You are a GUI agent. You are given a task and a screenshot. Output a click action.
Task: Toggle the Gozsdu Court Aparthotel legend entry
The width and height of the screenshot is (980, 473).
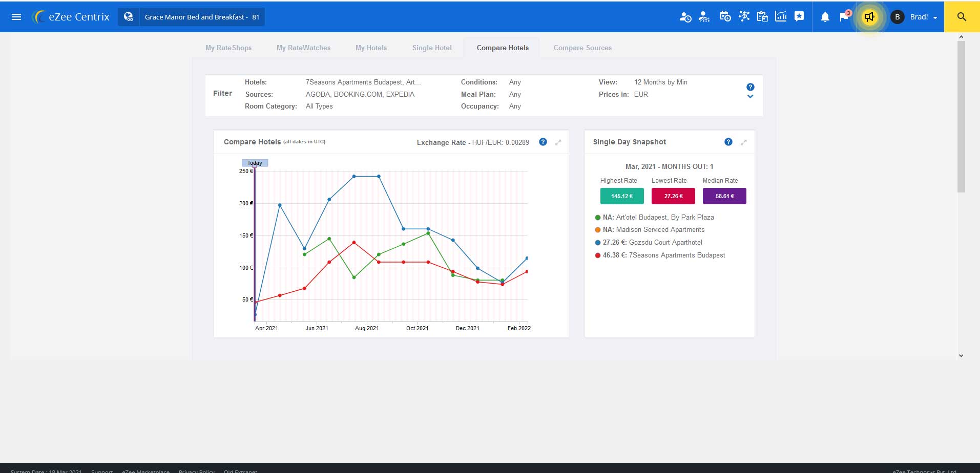click(x=649, y=243)
